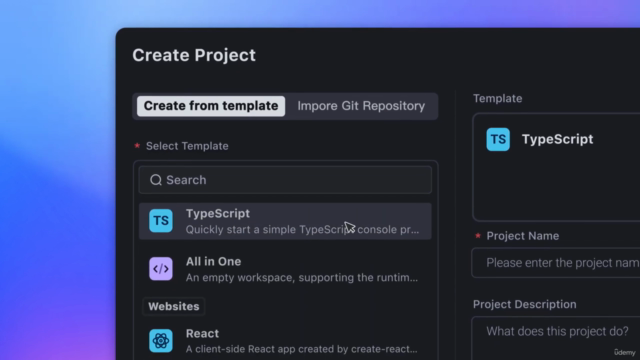This screenshot has width=640, height=360.
Task: Click the Project Name label
Action: [x=522, y=236]
